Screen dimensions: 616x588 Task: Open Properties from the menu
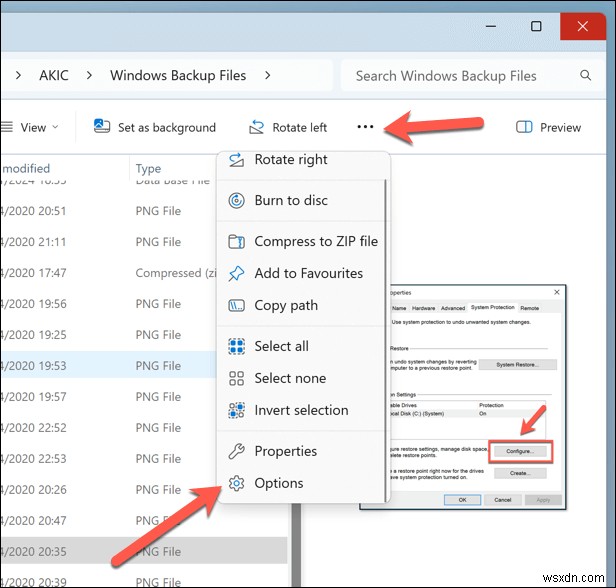301,451
